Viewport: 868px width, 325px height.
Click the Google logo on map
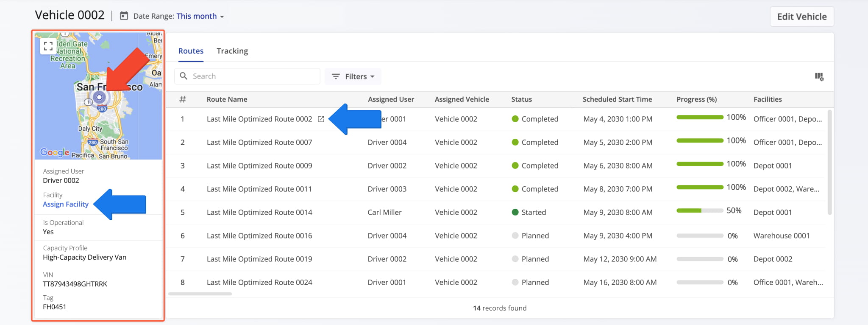click(x=55, y=152)
